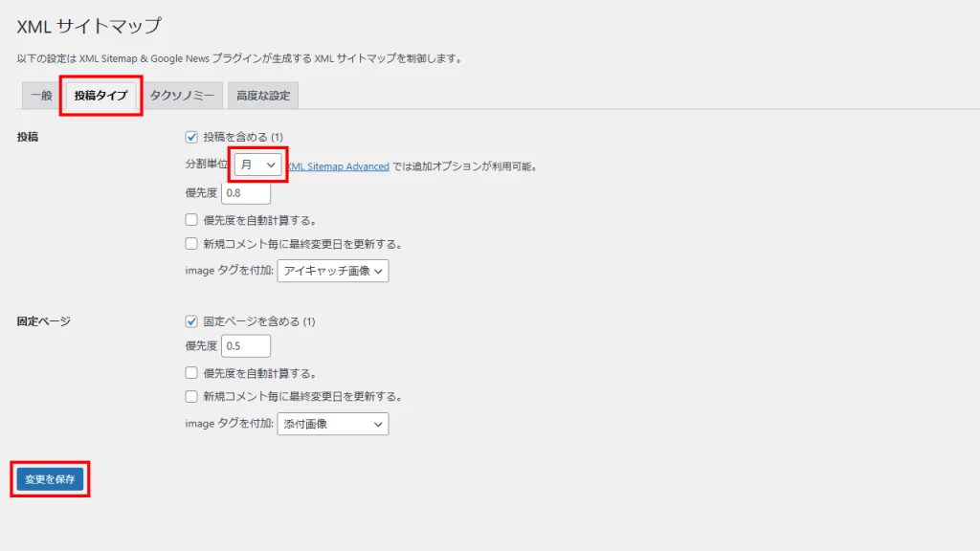
Task: Select the 投稿タイプ tab
Action: (100, 96)
